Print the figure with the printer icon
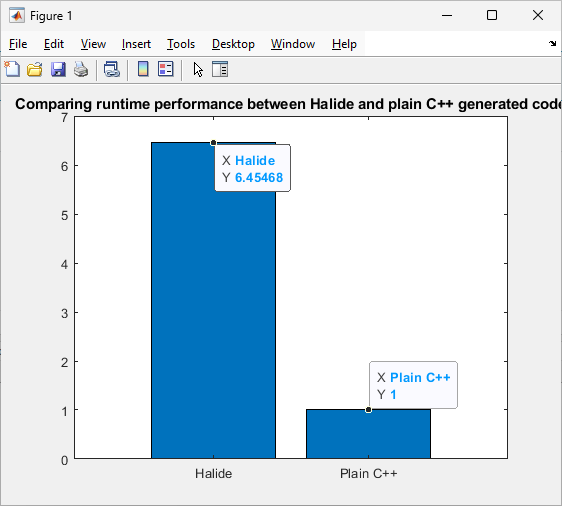 81,69
